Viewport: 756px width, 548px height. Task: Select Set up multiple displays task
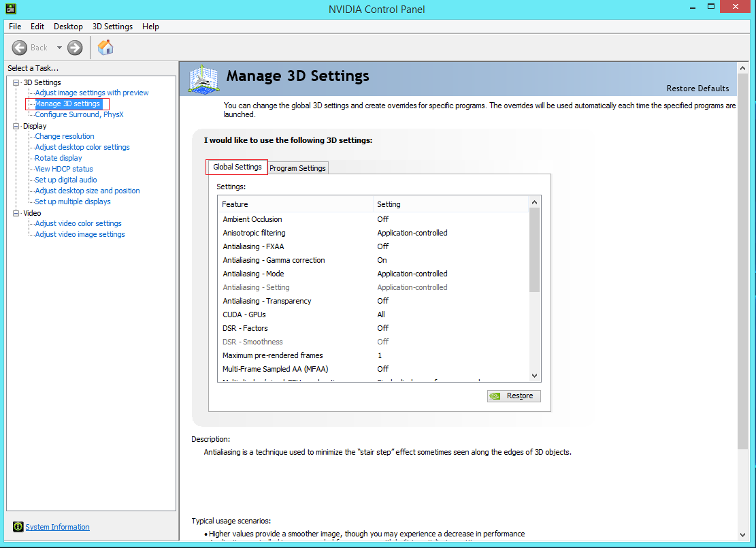pyautogui.click(x=72, y=202)
